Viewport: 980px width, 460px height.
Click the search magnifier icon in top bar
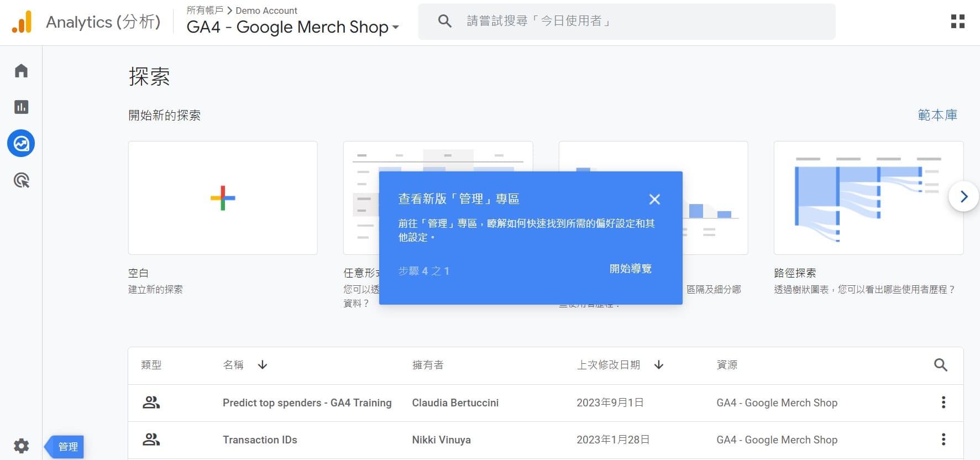tap(445, 22)
